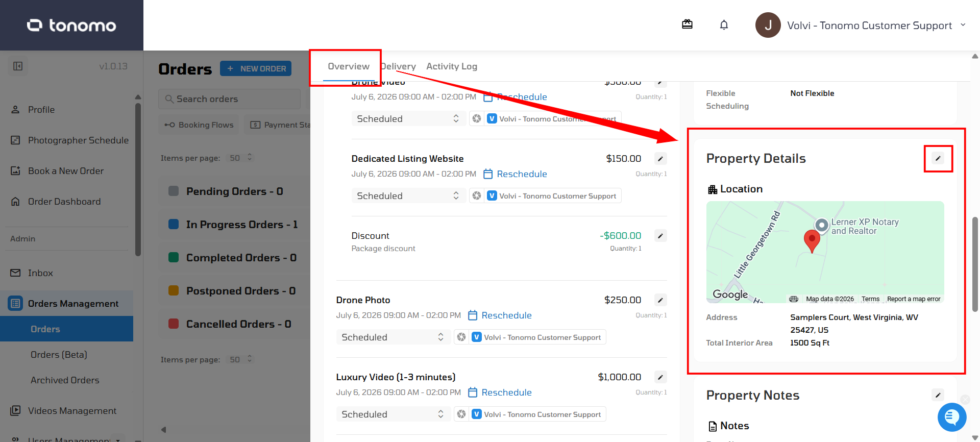Image resolution: width=980 pixels, height=442 pixels.
Task: Reschedule the Dedicated Listing Website
Action: click(x=515, y=174)
